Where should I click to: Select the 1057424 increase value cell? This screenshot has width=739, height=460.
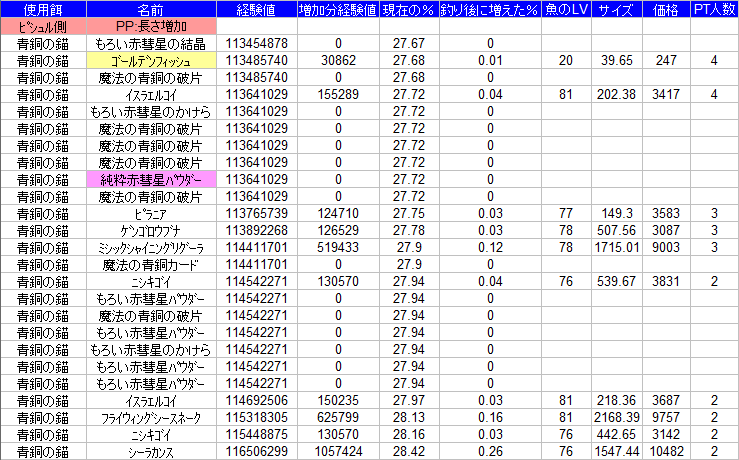pyautogui.click(x=337, y=452)
